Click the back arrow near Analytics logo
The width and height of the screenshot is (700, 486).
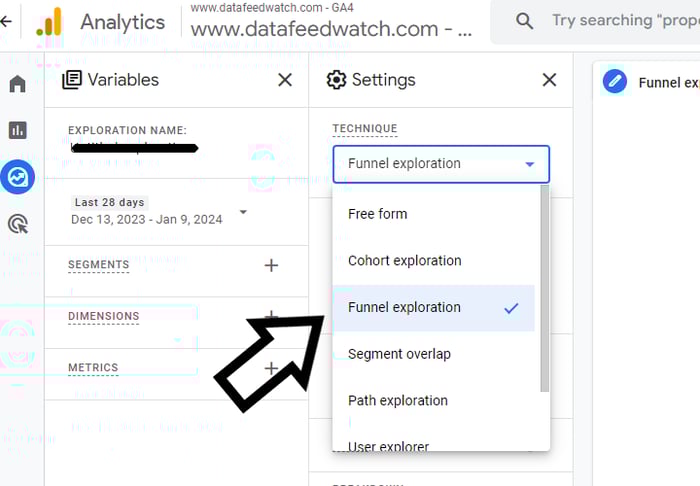pos(6,21)
